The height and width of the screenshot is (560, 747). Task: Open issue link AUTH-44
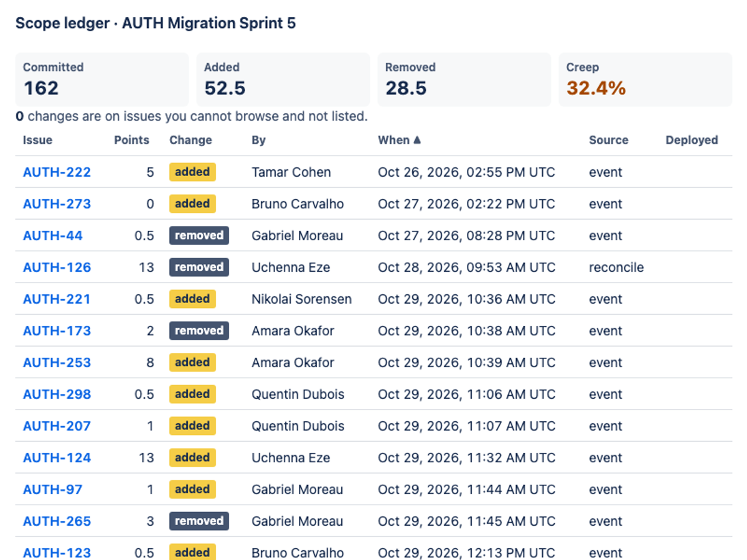pos(53,236)
